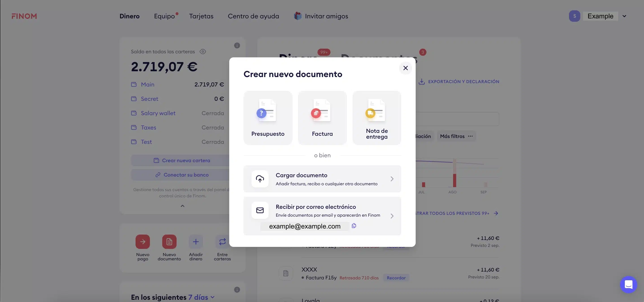
Task: Choose the Factura document card
Action: [x=322, y=118]
